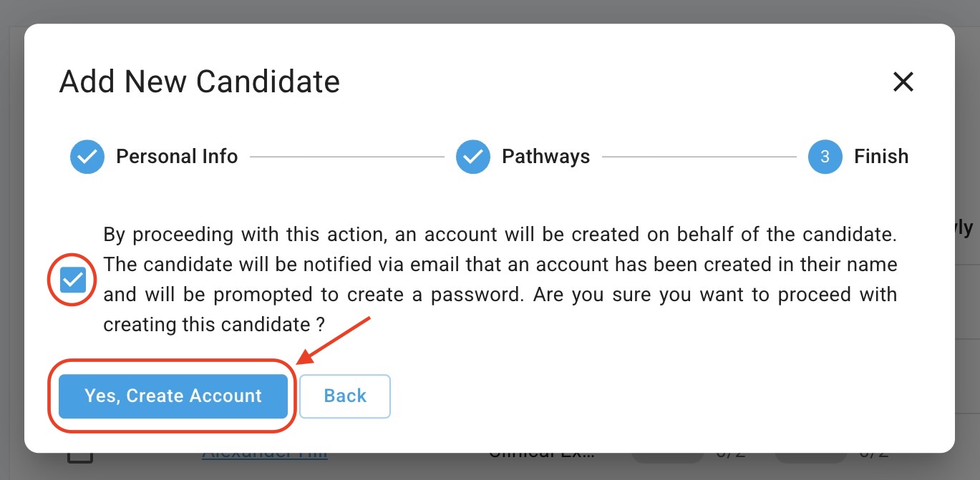Screen dimensions: 980x480
Task: Select the Pathways step label
Action: tap(545, 157)
